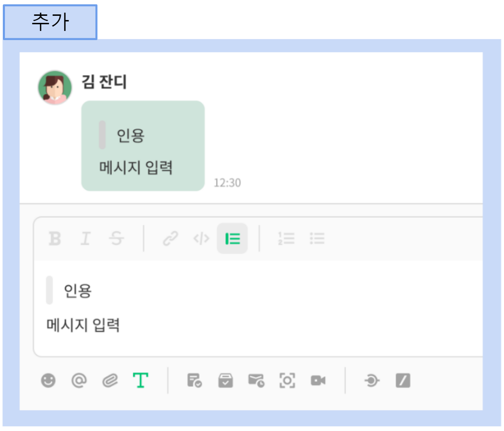
Task: Start a video call with the camera icon
Action: pyautogui.click(x=318, y=380)
